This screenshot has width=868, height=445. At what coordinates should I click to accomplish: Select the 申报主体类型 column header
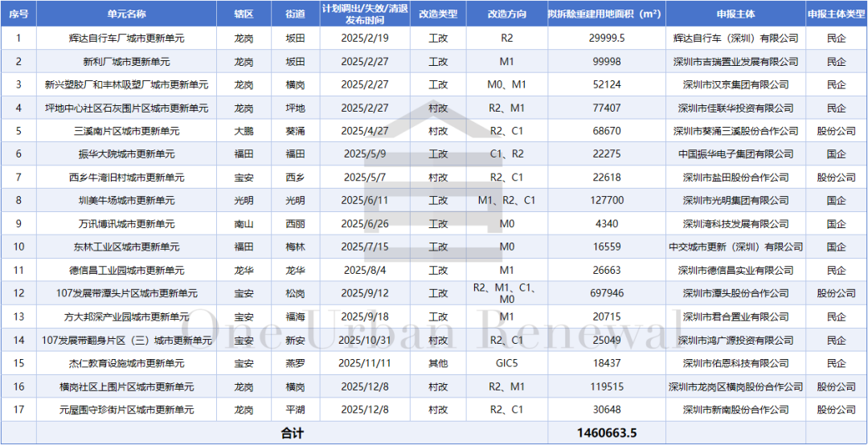837,14
